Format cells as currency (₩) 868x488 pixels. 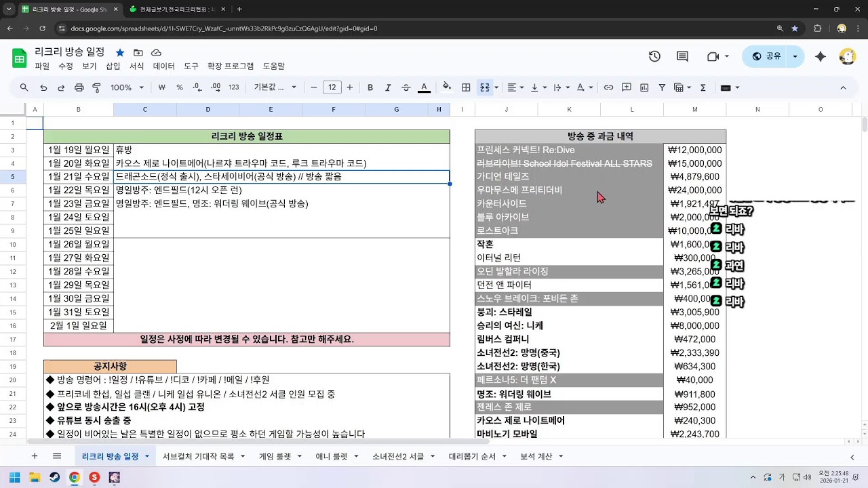(161, 87)
